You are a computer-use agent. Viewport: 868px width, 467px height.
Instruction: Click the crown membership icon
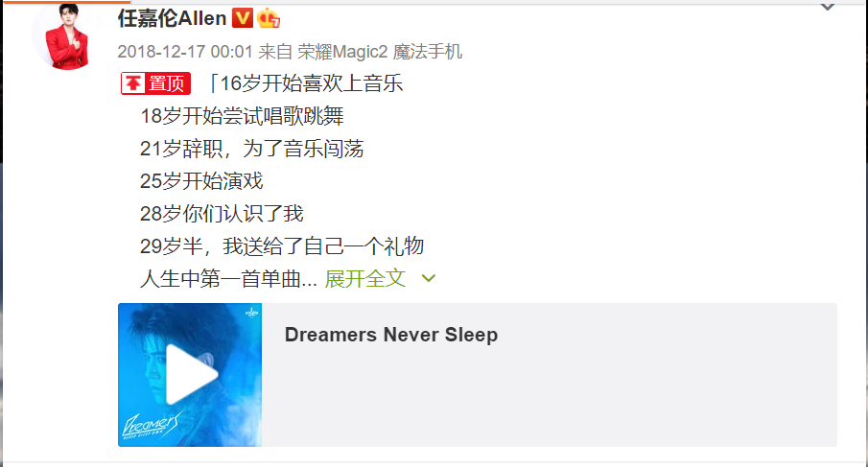[269, 18]
